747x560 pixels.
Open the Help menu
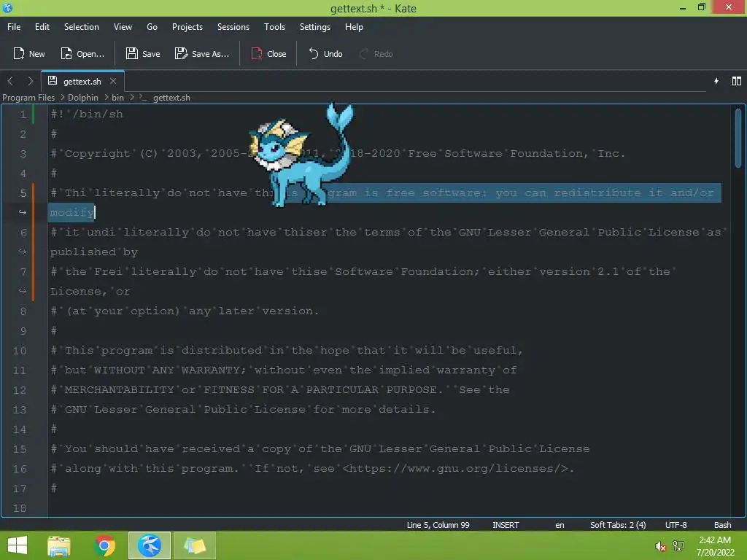(354, 27)
